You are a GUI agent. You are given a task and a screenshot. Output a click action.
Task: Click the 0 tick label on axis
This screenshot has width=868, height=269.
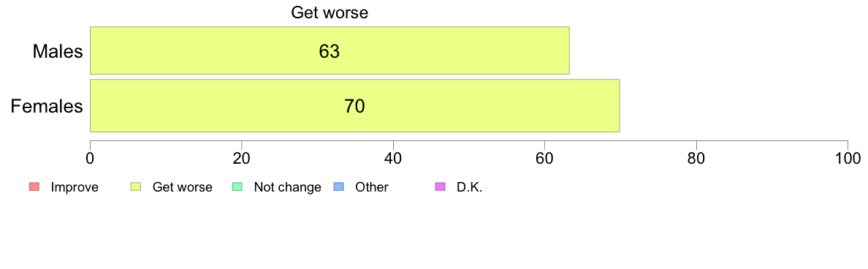90,158
